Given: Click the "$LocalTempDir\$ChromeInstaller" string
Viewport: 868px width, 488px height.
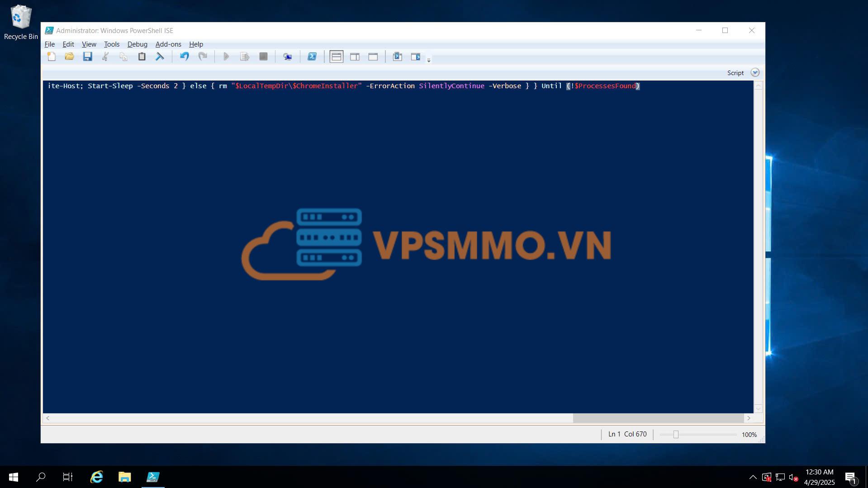Looking at the screenshot, I should [x=296, y=86].
